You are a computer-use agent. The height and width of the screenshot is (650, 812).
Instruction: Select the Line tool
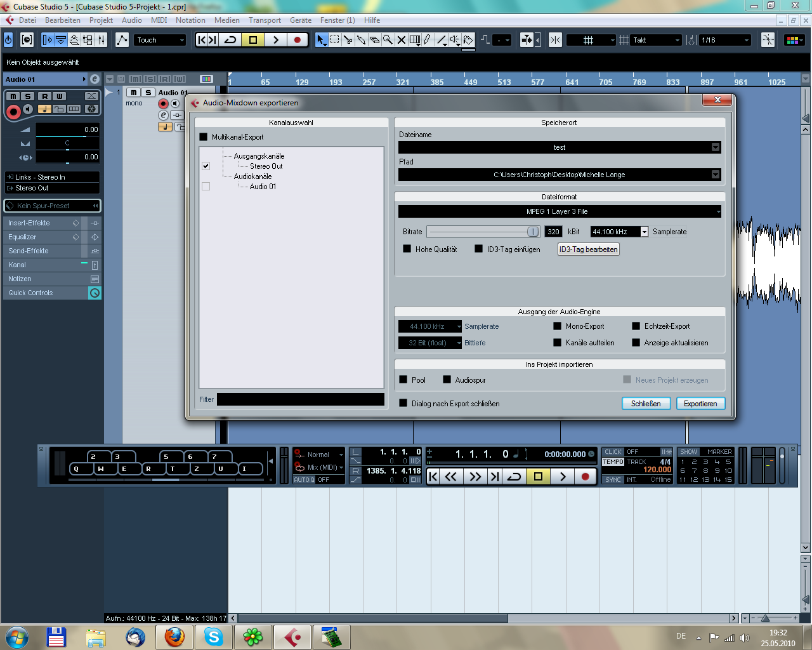coord(442,40)
